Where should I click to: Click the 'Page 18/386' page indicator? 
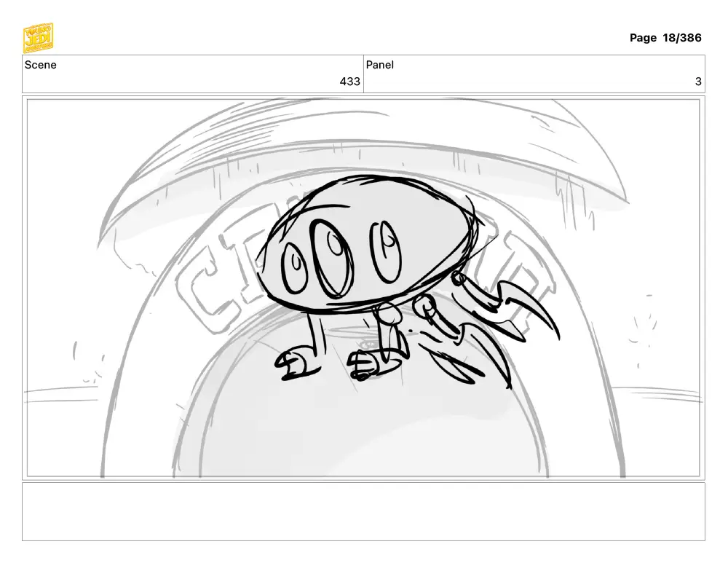pyautogui.click(x=665, y=38)
